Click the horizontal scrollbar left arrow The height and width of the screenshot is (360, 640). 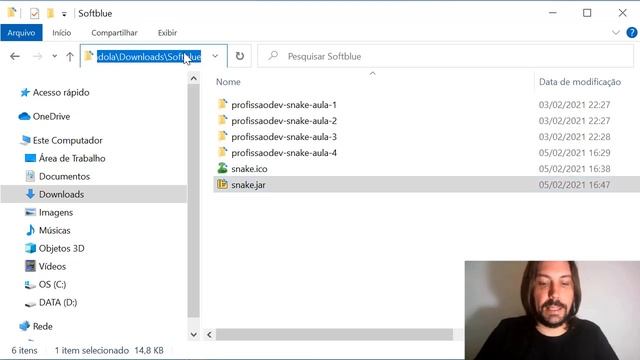(209, 335)
